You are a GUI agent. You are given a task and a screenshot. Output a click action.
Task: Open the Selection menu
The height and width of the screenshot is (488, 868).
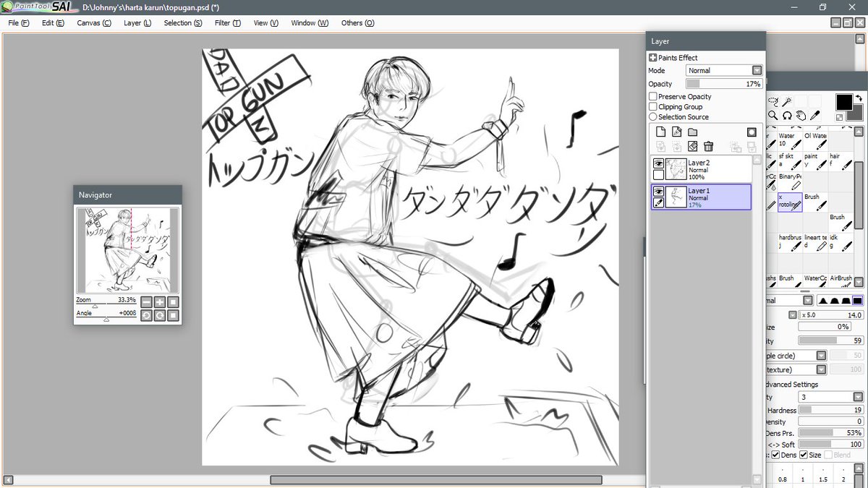click(x=183, y=22)
